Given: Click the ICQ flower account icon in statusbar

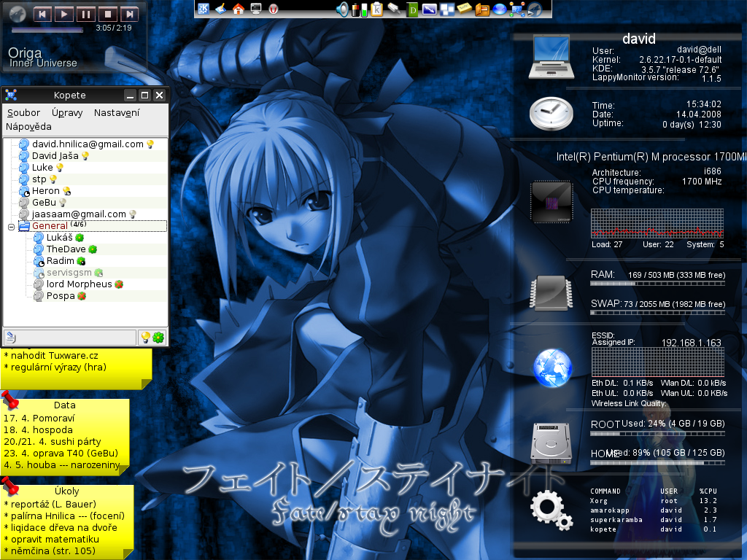Looking at the screenshot, I should pos(158,338).
